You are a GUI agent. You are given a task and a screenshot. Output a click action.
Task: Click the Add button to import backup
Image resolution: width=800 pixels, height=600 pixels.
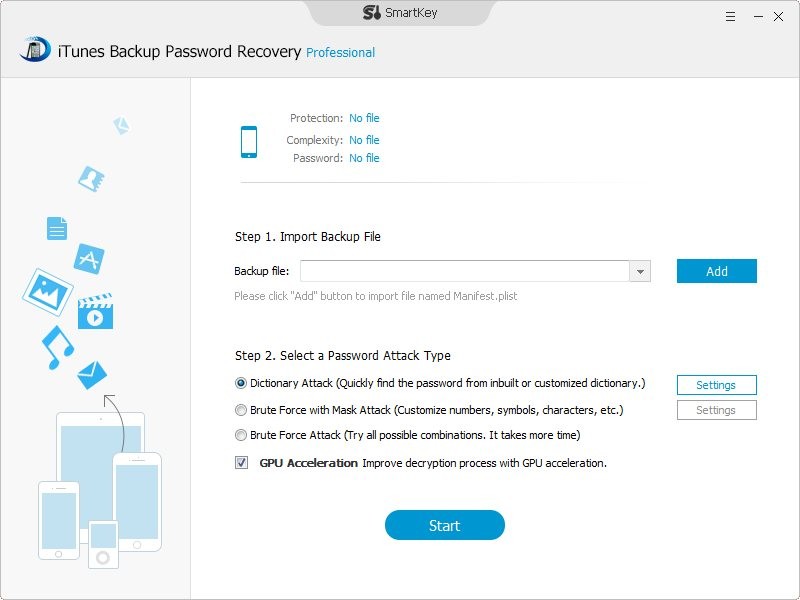(716, 270)
